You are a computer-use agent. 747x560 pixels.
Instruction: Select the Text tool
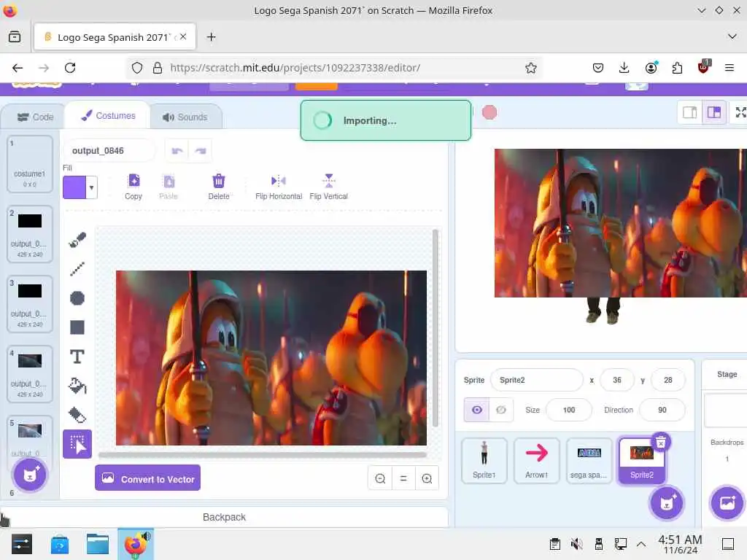(x=77, y=357)
